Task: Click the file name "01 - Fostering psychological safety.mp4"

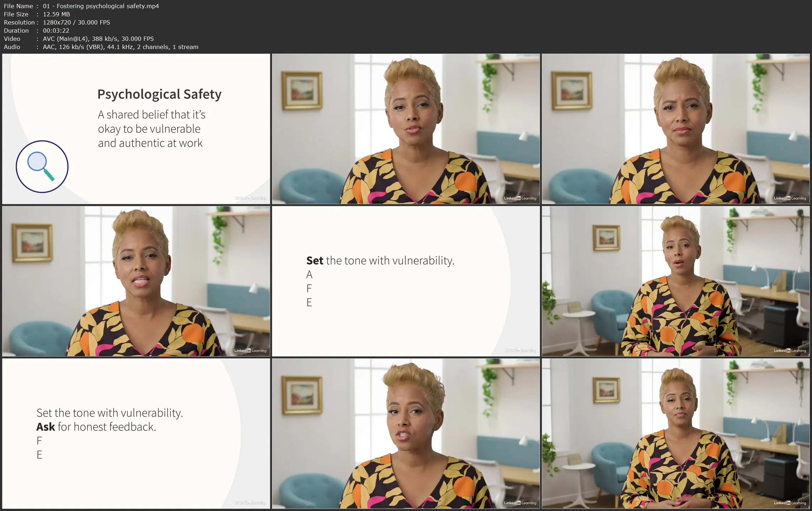Action: pyautogui.click(x=101, y=6)
